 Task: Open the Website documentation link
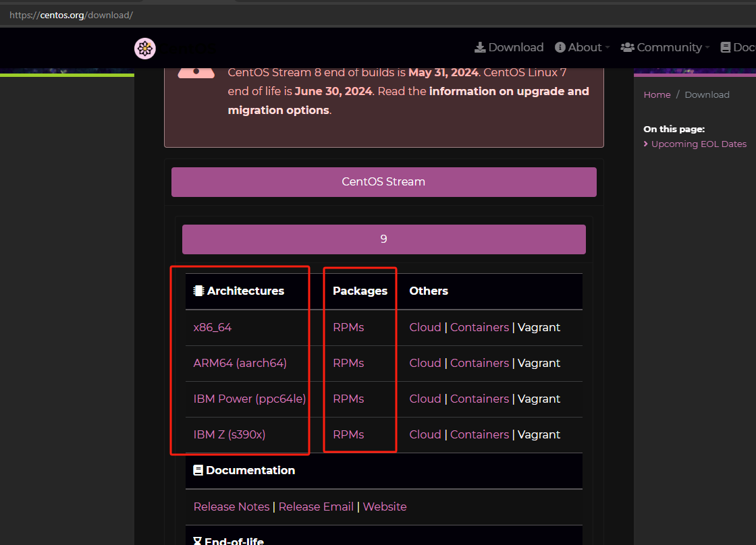pyautogui.click(x=384, y=507)
